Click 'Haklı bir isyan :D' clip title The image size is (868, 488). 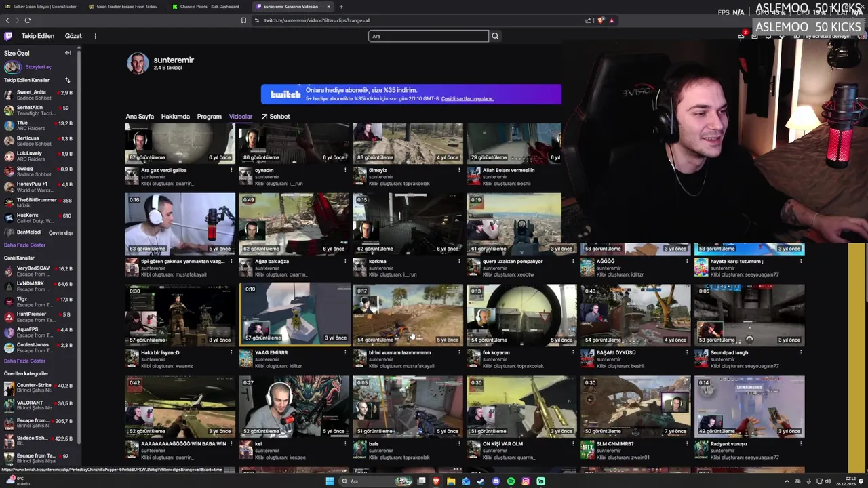(160, 352)
